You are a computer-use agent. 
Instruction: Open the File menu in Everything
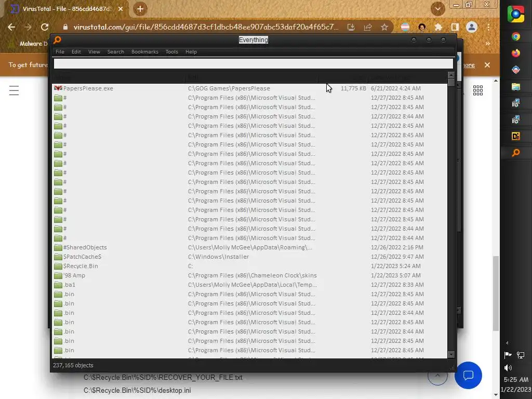pyautogui.click(x=60, y=51)
